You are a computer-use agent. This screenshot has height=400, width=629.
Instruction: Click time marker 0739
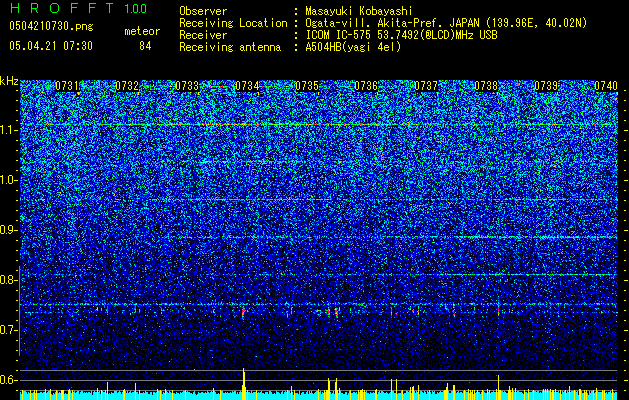click(546, 86)
